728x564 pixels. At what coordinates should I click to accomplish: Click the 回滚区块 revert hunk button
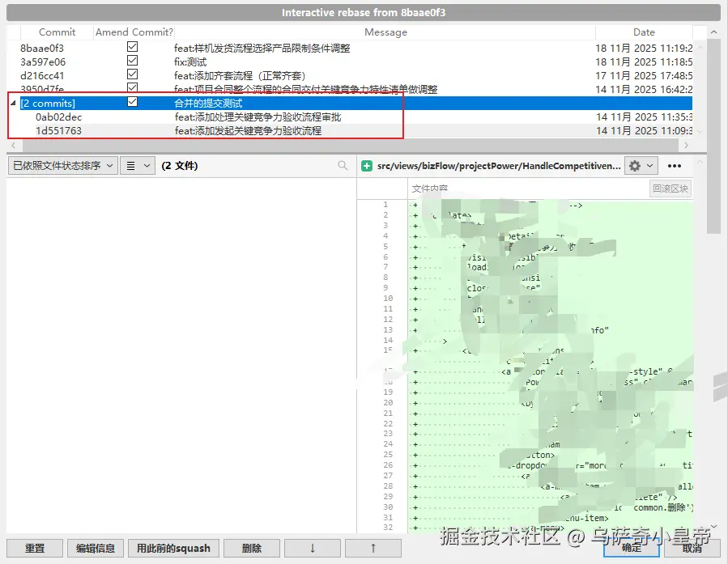[670, 189]
